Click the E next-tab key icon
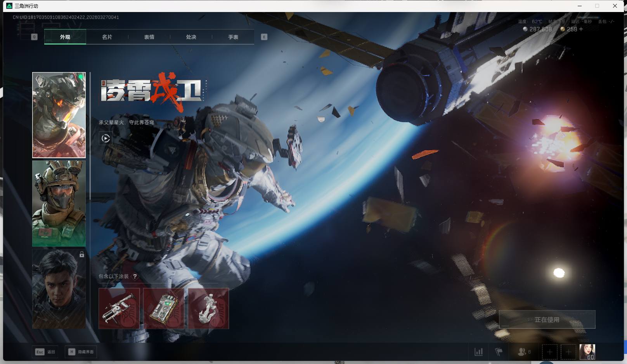This screenshot has height=364, width=627. (x=264, y=37)
